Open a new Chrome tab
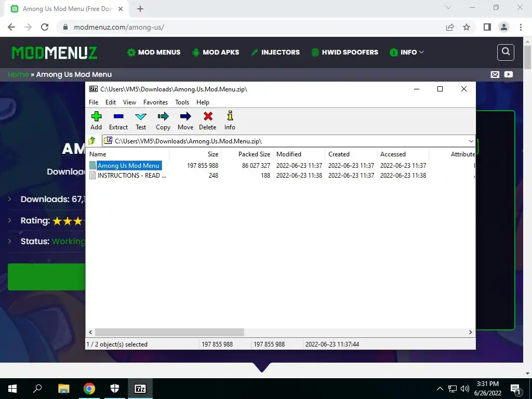Image resolution: width=532 pixels, height=399 pixels. tap(140, 9)
